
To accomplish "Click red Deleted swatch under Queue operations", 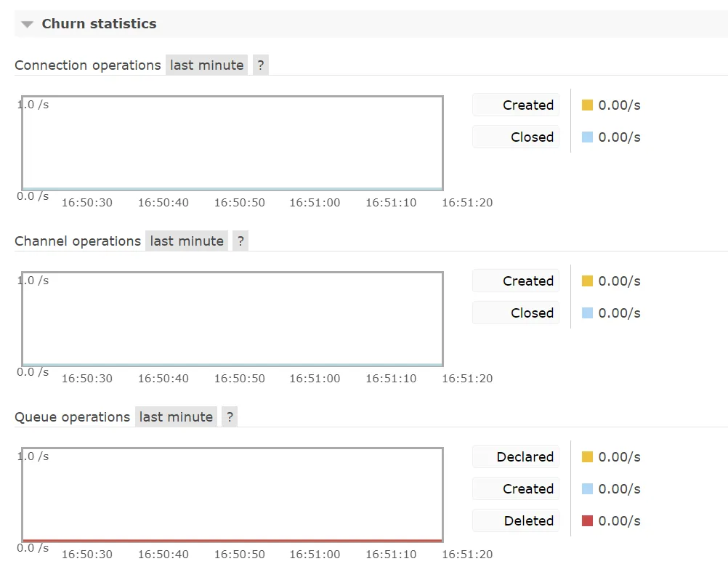I will point(587,521).
